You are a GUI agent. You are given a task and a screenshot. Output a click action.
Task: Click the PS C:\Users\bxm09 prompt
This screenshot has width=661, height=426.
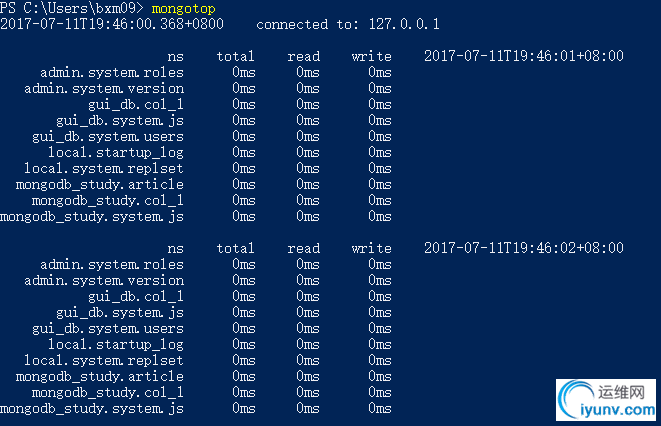[72, 8]
